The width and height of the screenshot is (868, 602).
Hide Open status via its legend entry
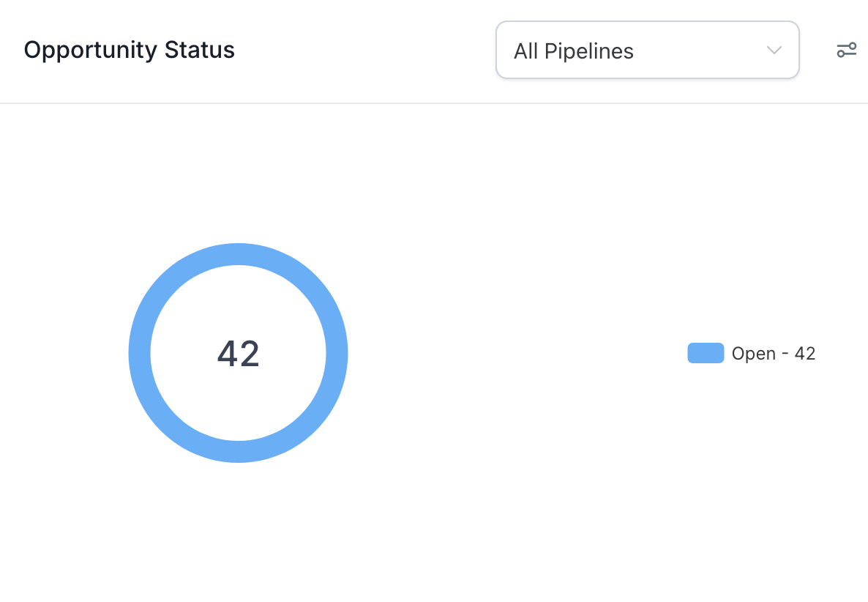(752, 353)
